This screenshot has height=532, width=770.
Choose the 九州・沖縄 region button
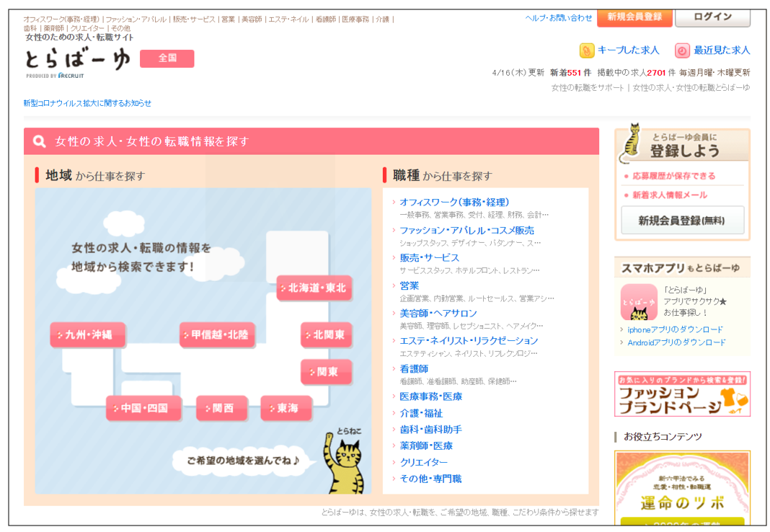[87, 334]
